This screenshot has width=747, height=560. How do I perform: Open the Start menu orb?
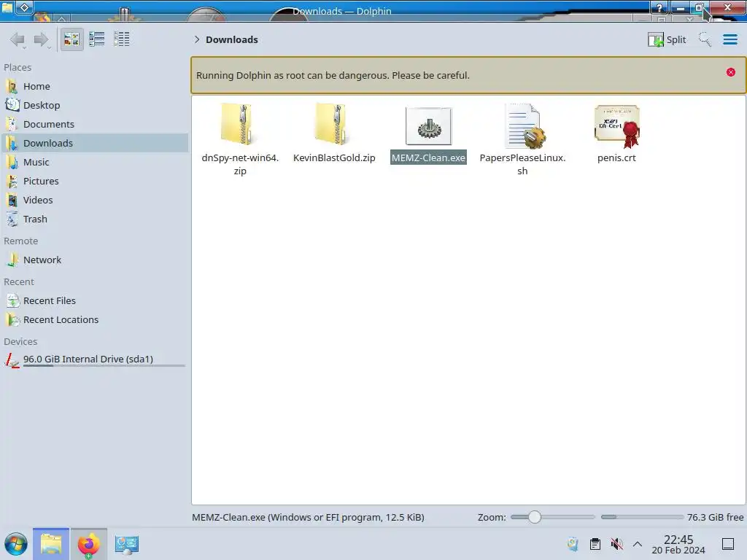coord(16,544)
